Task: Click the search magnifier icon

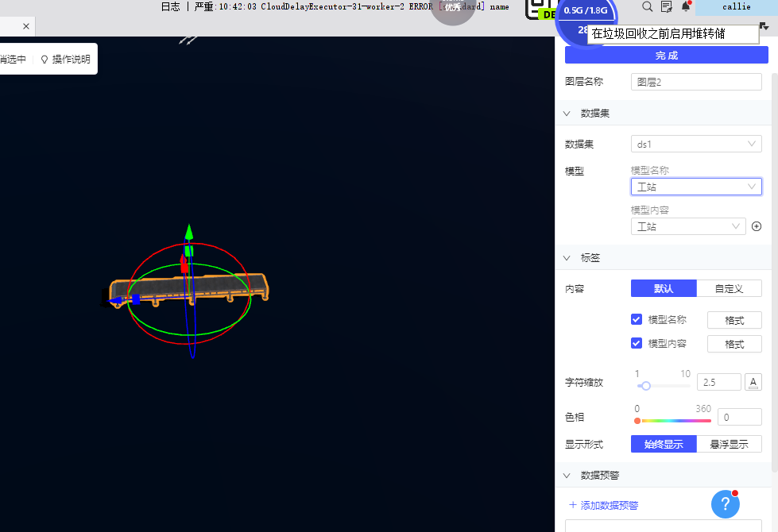Action: click(647, 6)
